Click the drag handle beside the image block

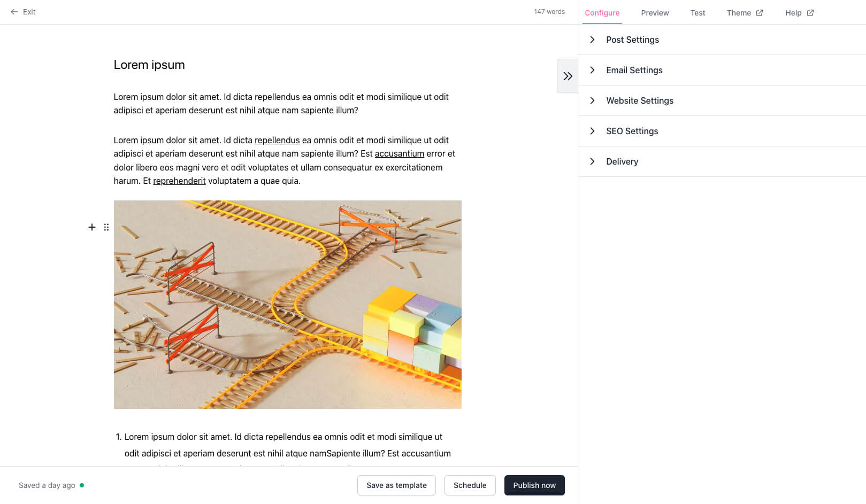(x=106, y=227)
